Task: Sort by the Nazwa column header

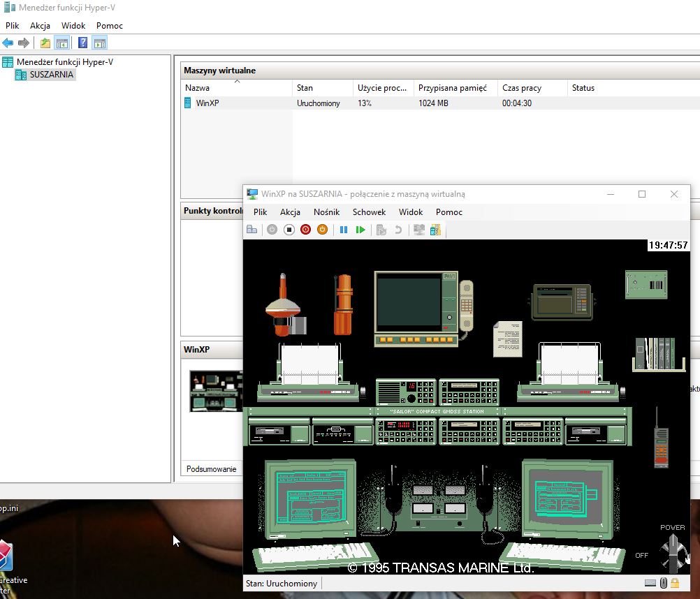Action: click(x=237, y=88)
